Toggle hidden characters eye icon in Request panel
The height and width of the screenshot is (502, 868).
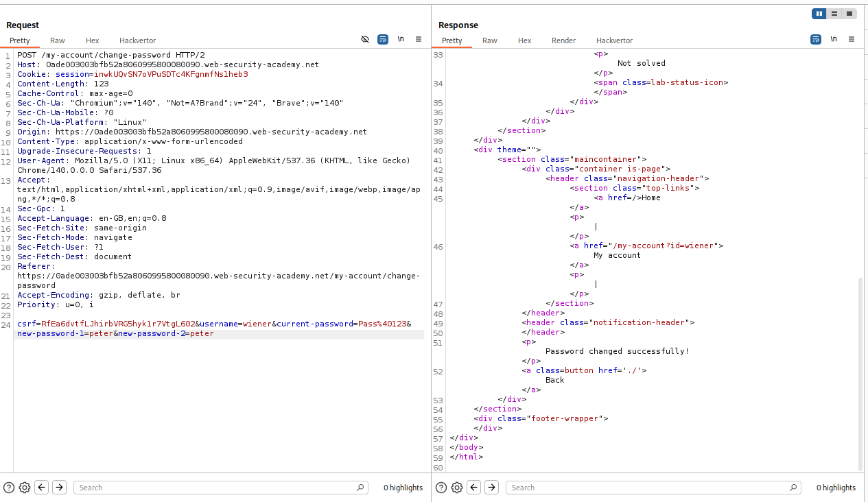[x=365, y=40]
